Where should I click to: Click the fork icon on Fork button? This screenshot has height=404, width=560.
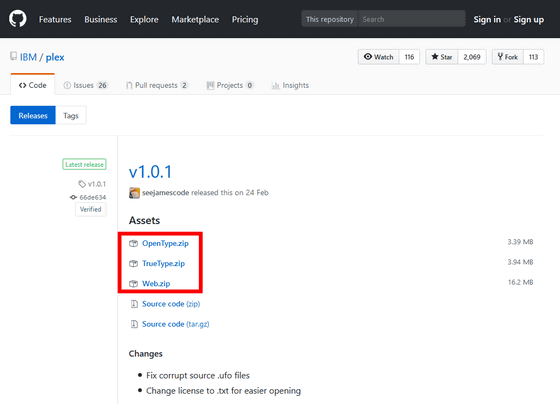coord(500,56)
